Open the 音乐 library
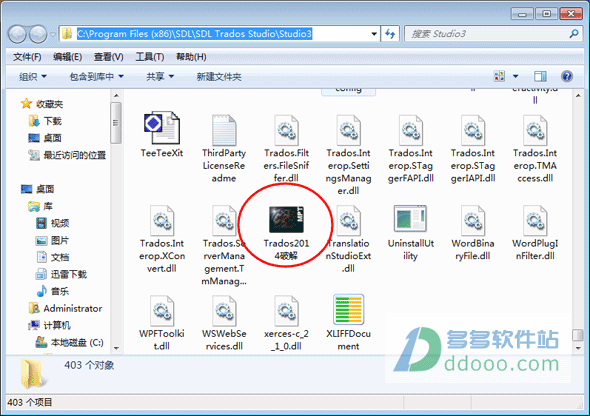 tap(53, 291)
